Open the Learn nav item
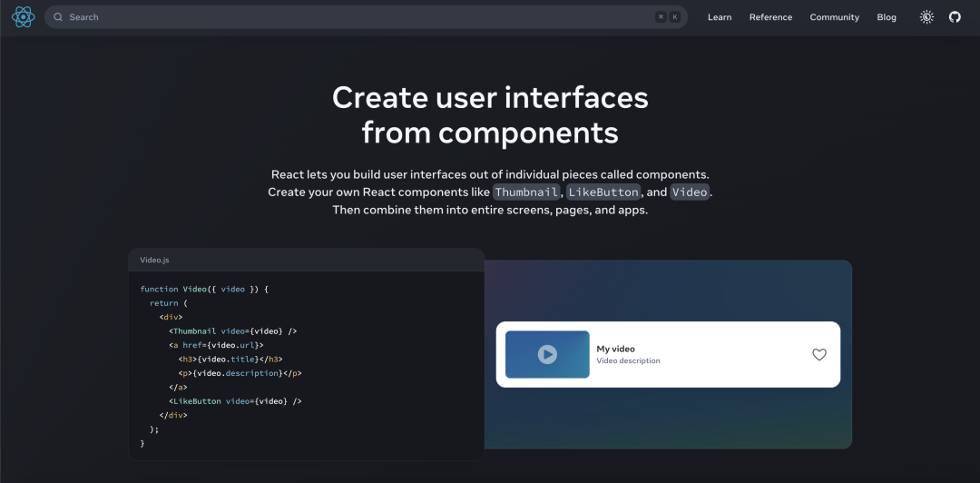The image size is (980, 483). [720, 17]
